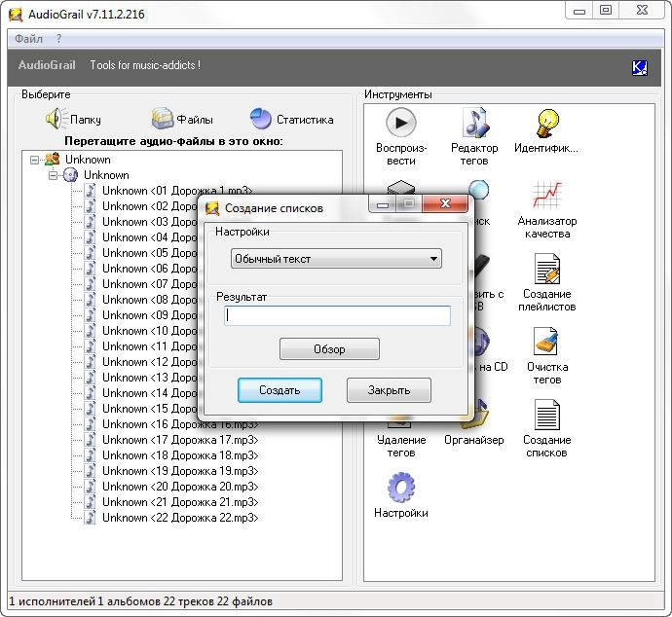Close the Создание списков dialog
672x617 pixels.
point(445,203)
